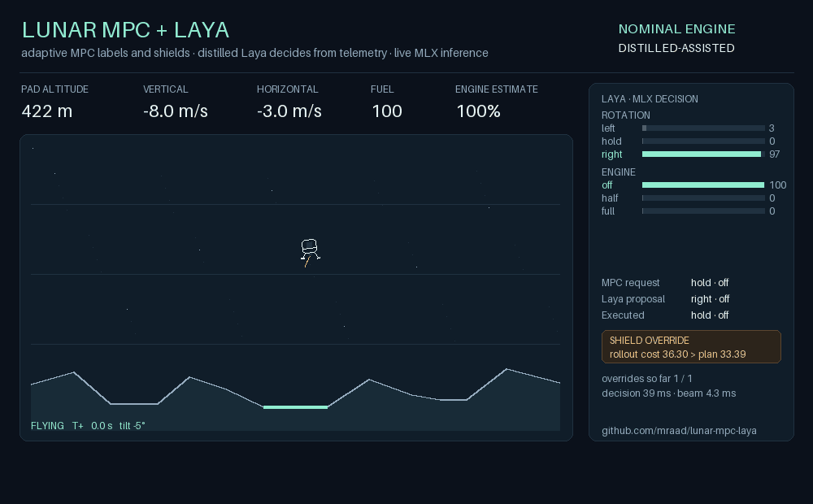Click the vertical speed value -8.0 m/s
813x504 pixels.
click(176, 111)
